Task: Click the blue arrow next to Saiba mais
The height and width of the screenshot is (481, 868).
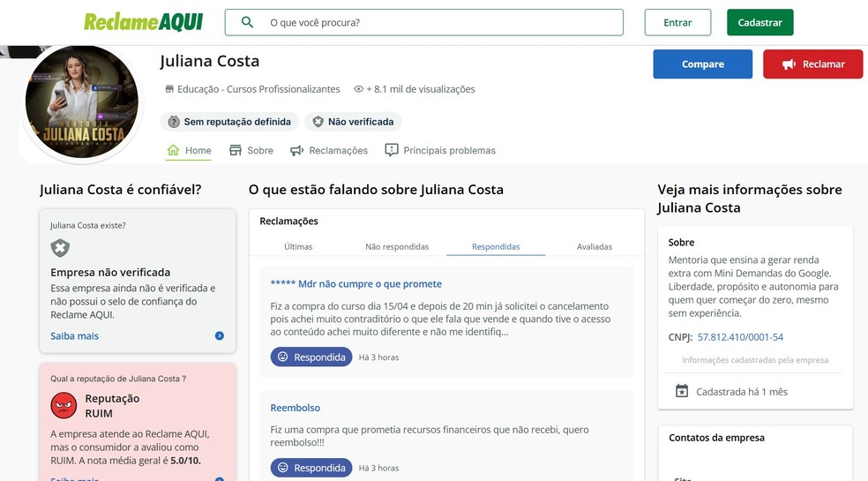Action: coord(220,336)
